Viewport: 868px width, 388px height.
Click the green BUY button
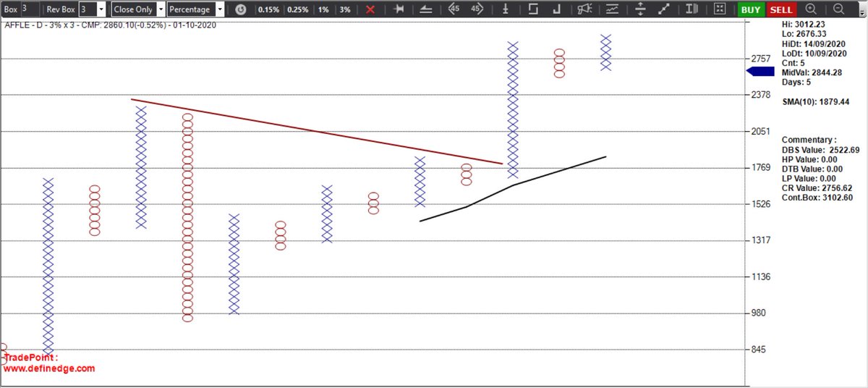pyautogui.click(x=751, y=9)
